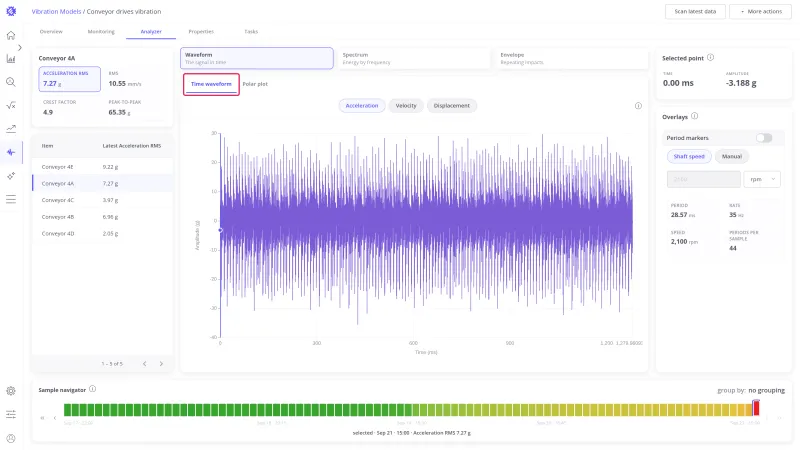Image resolution: width=800 pixels, height=450 pixels.
Task: Select the Acceleration signal chip
Action: [x=362, y=106]
